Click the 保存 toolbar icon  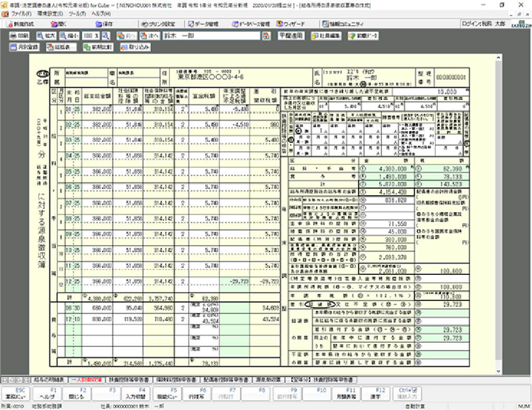[104, 24]
